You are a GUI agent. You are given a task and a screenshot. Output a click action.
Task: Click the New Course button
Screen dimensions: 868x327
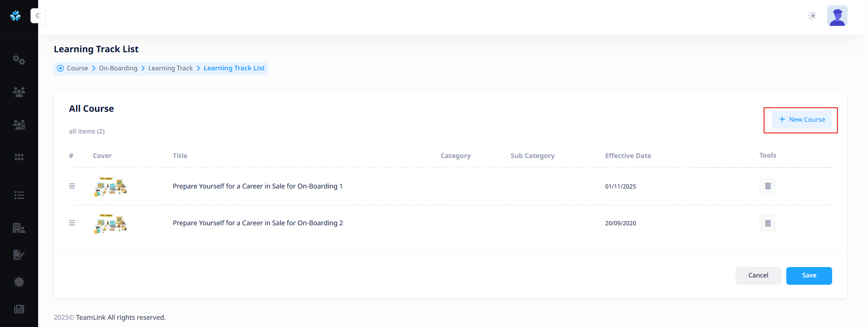[x=802, y=119]
